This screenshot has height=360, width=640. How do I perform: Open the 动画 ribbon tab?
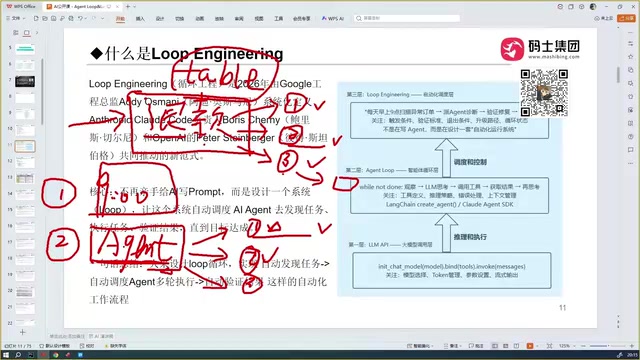200,19
